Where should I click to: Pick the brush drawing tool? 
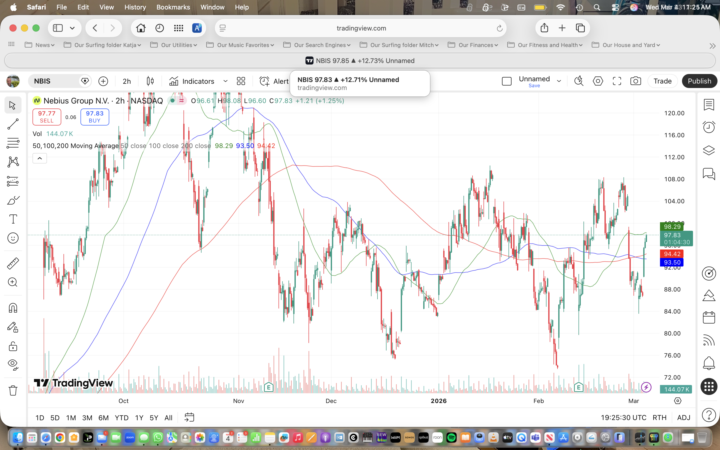click(13, 200)
